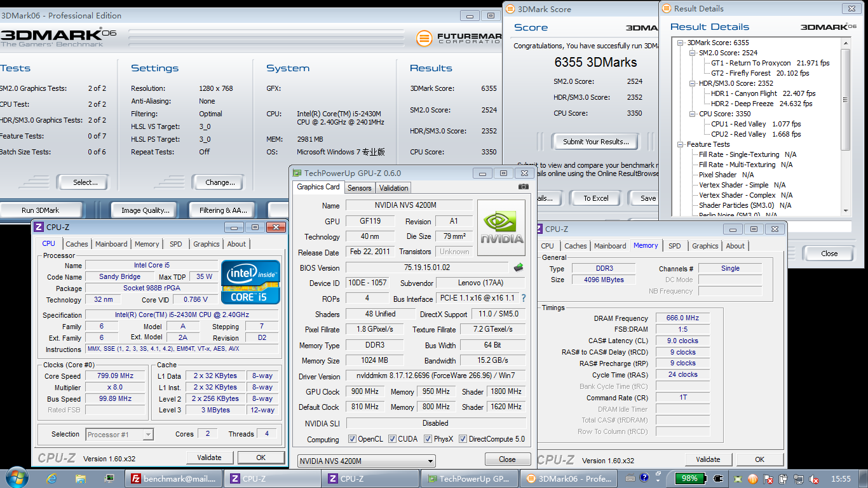Image resolution: width=868 pixels, height=488 pixels.
Task: Click Close button in Result Details window
Action: tap(829, 253)
